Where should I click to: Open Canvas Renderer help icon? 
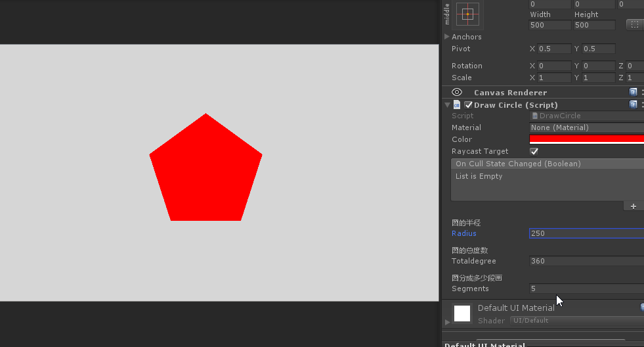click(633, 92)
